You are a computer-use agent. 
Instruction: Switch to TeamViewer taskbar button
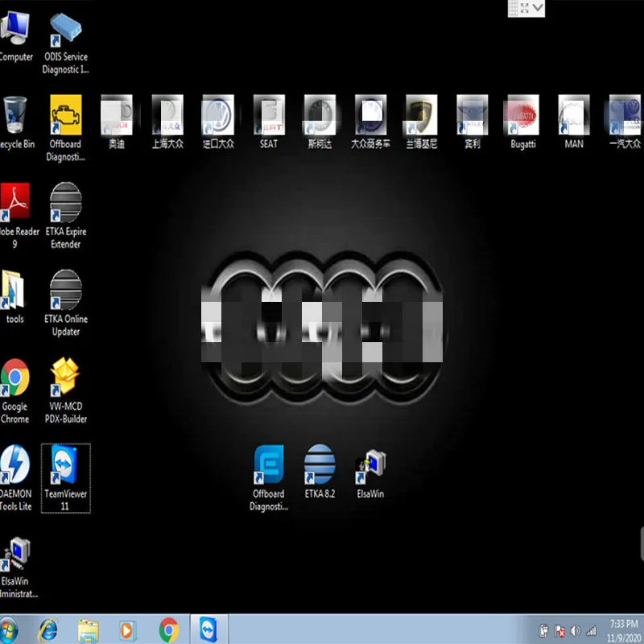click(x=208, y=630)
